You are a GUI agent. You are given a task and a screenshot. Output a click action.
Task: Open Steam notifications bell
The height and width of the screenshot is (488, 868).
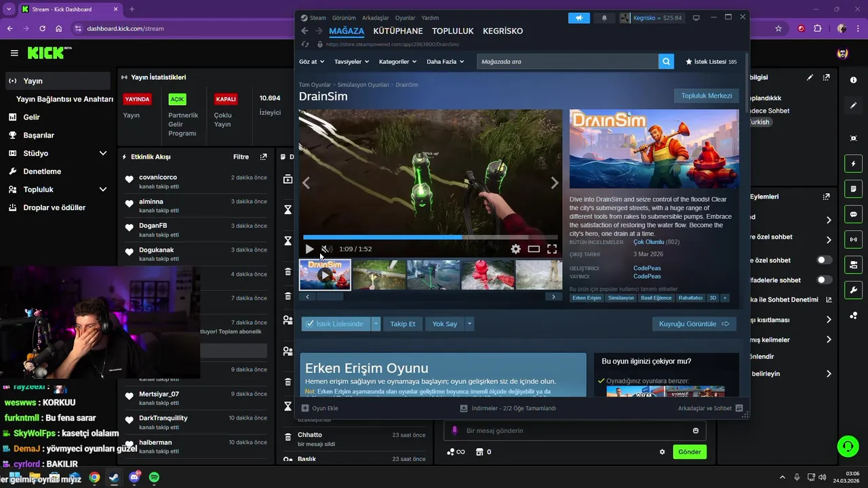[604, 18]
